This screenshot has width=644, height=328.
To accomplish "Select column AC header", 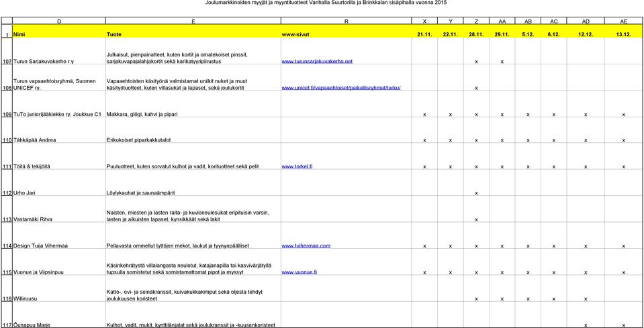I will (x=553, y=21).
